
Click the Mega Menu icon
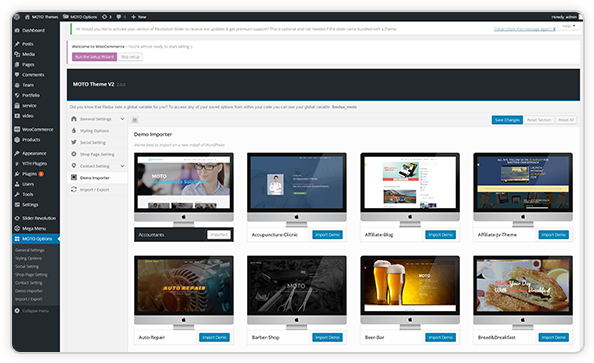pyautogui.click(x=17, y=228)
